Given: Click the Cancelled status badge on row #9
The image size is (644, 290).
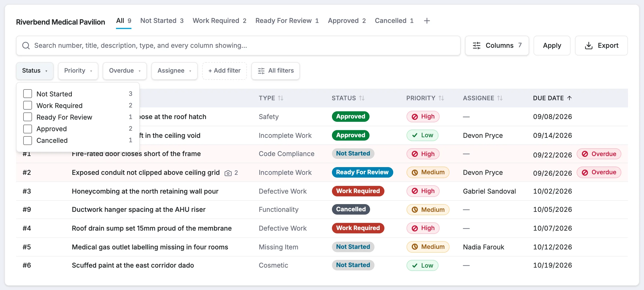Looking at the screenshot, I should (351, 209).
